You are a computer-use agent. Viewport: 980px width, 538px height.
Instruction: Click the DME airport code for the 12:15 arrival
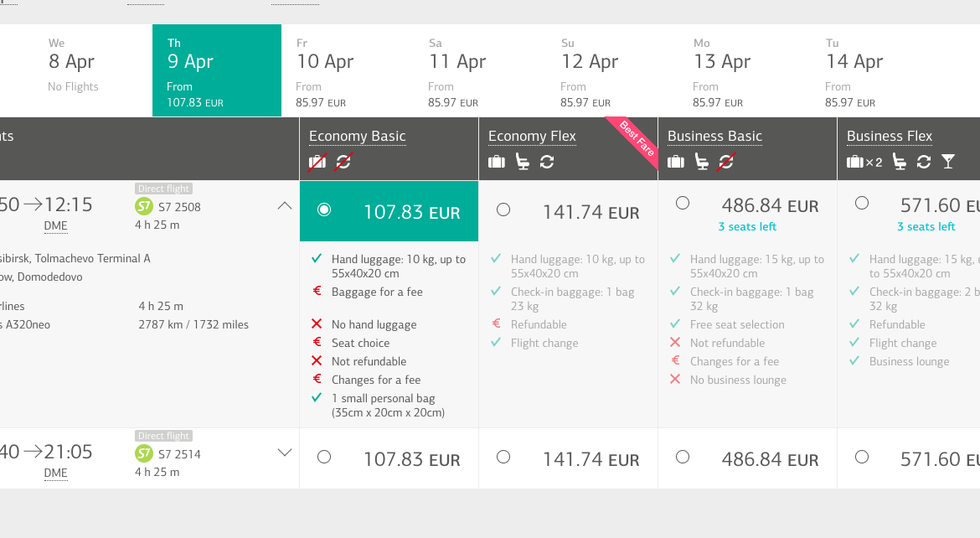pyautogui.click(x=55, y=225)
